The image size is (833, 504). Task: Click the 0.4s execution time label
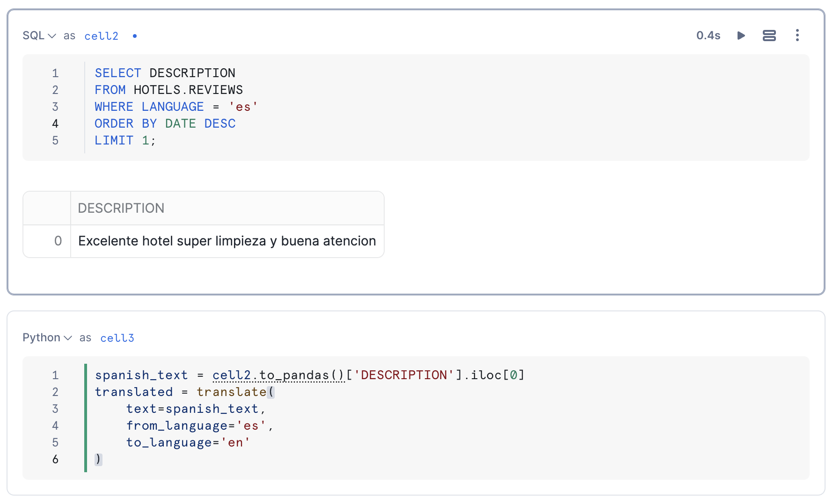[708, 36]
